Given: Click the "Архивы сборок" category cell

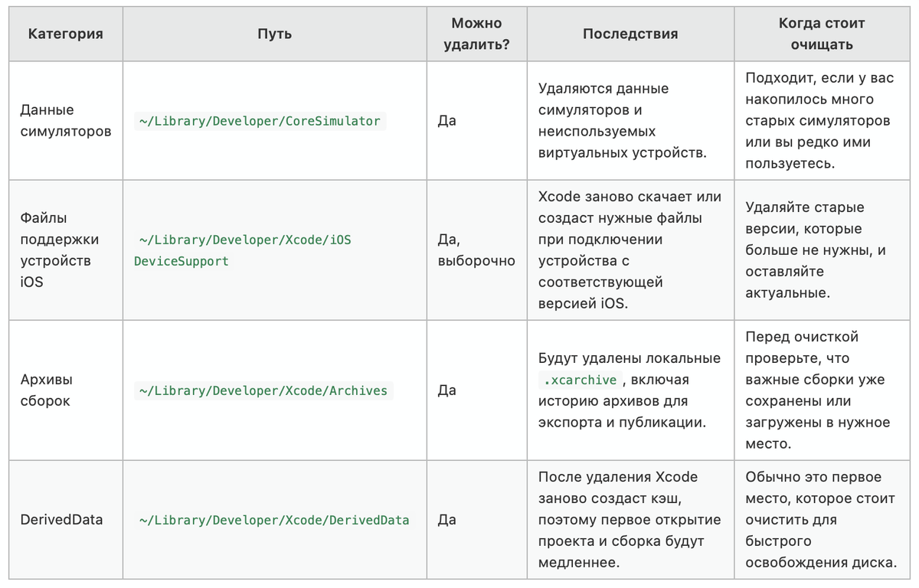Looking at the screenshot, I should click(46, 390).
